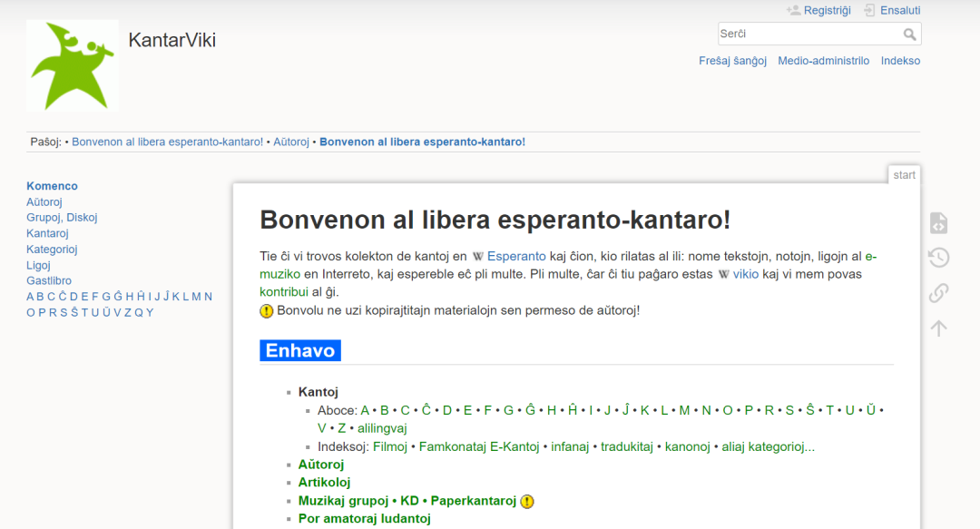The image size is (980, 529).
Task: Click the bold last breadcrumb Bonvenon link
Action: (423, 142)
